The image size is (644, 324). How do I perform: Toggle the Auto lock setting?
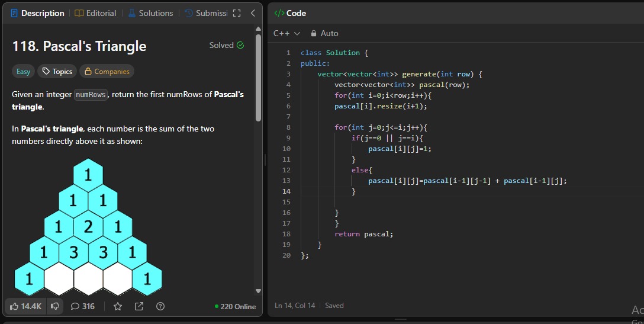pyautogui.click(x=324, y=33)
